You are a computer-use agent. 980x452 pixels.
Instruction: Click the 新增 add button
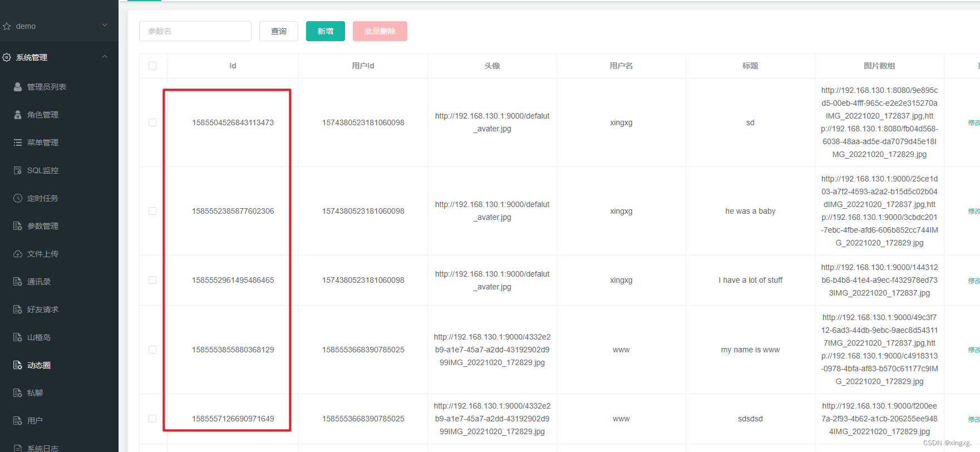tap(326, 31)
